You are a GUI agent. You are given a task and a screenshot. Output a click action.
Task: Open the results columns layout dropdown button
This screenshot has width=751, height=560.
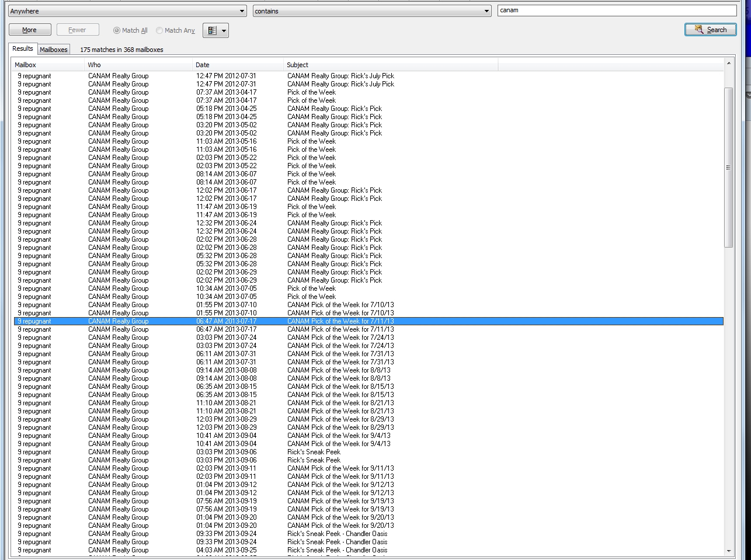click(x=215, y=30)
